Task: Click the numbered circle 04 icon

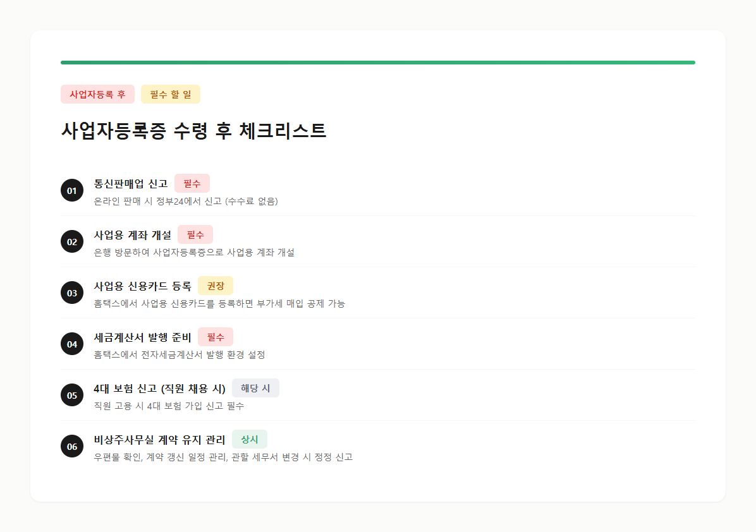Action: pos(71,343)
